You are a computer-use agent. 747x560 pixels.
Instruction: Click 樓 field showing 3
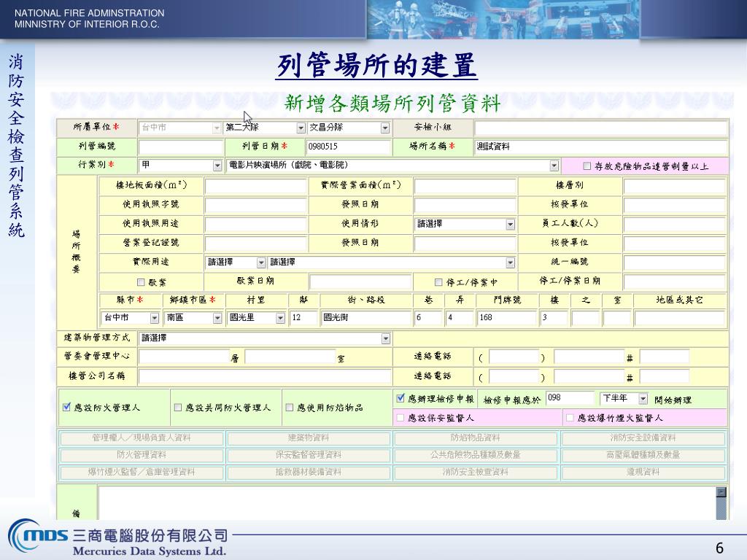point(554,318)
